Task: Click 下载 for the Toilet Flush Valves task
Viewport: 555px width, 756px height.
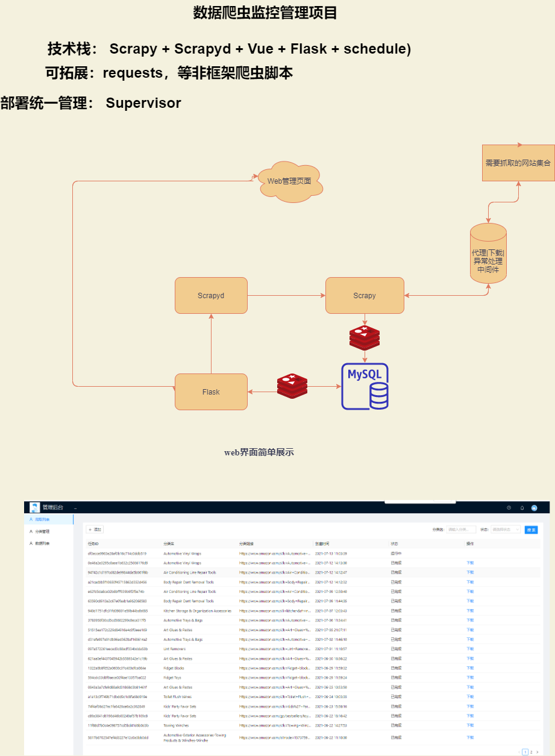Action: [470, 696]
